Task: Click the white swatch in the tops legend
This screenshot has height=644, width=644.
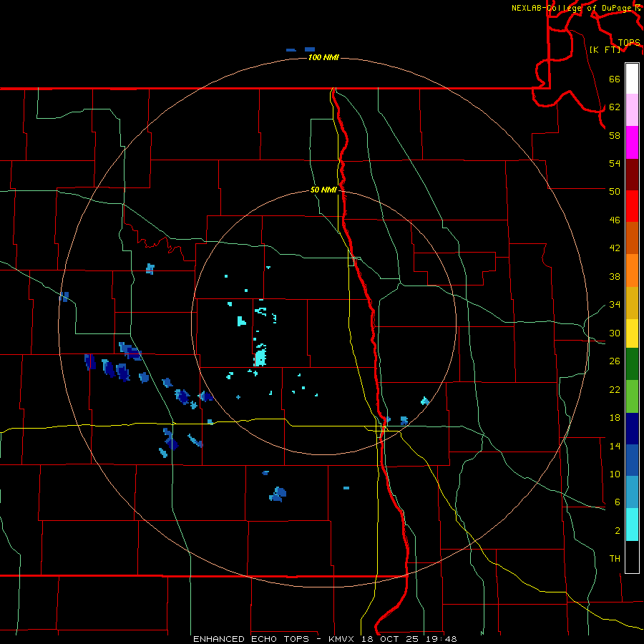Action: coord(632,79)
